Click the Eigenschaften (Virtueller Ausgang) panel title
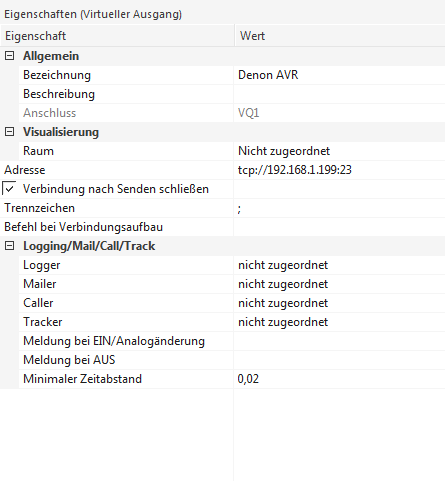 point(93,14)
